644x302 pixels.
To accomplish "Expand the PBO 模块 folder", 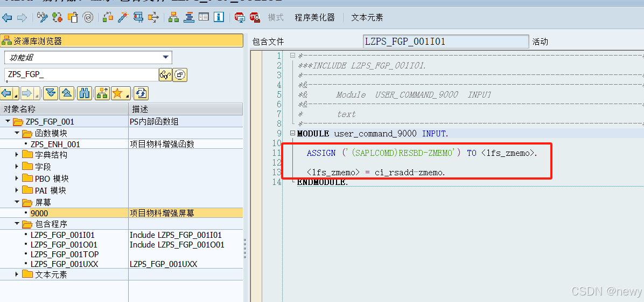I will pos(17,178).
